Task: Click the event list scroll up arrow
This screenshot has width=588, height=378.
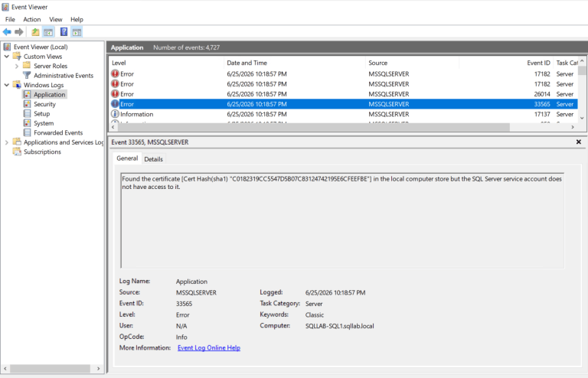Action: click(x=582, y=60)
